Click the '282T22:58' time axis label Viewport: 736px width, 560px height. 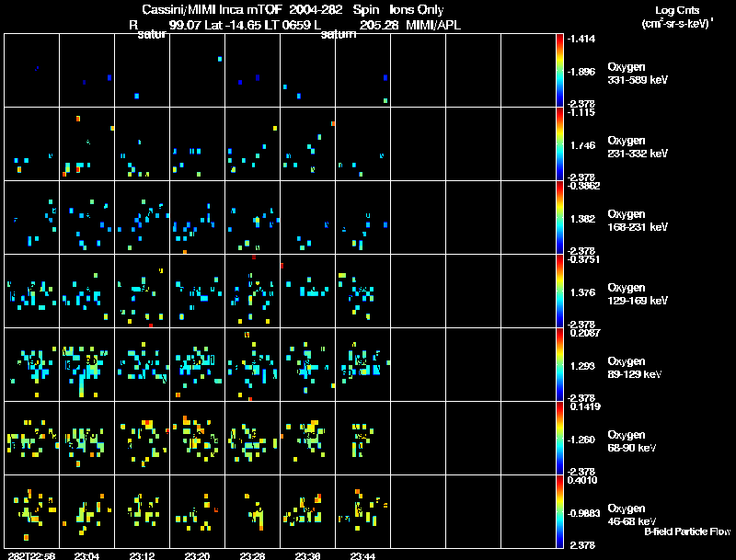pyautogui.click(x=31, y=555)
